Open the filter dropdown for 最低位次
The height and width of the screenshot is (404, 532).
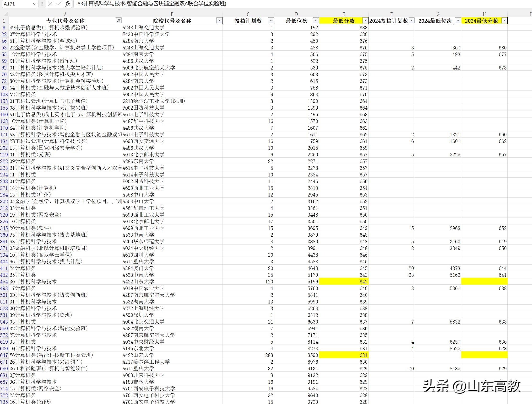coord(315,21)
